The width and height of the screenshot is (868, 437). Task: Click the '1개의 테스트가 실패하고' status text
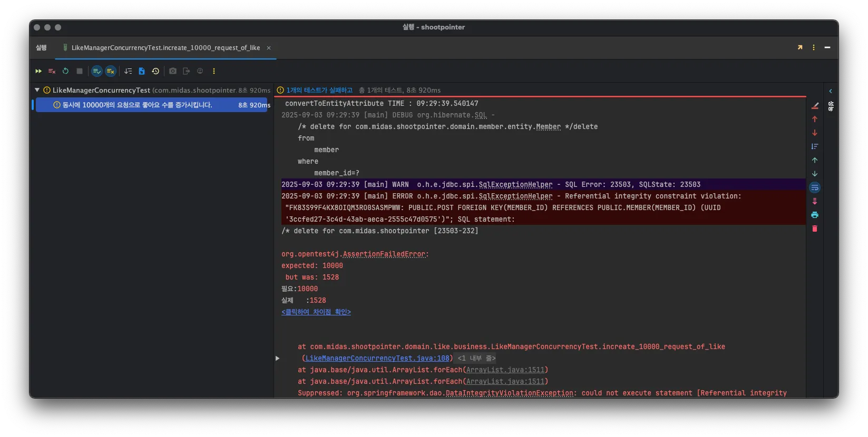coord(319,90)
